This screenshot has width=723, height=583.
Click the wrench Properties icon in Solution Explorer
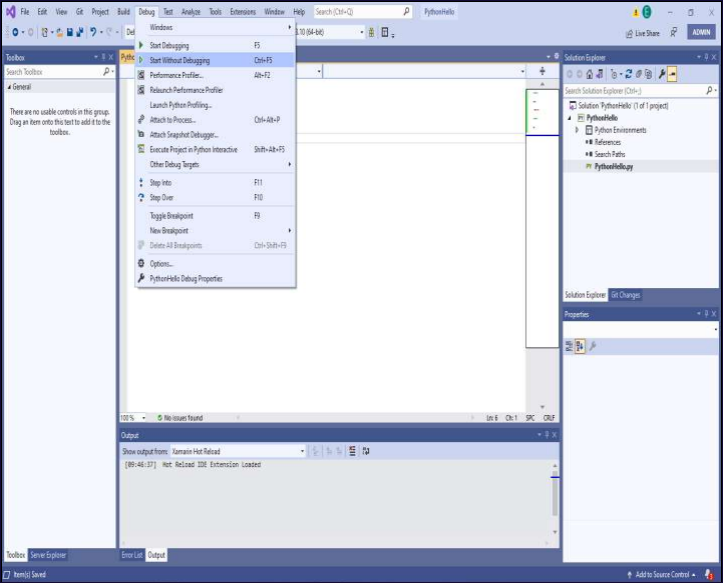(x=662, y=74)
